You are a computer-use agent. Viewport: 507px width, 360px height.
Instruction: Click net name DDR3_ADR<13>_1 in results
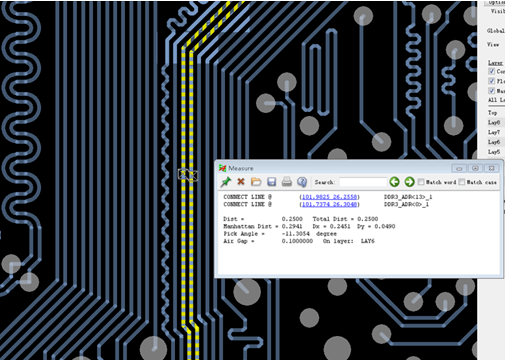408,197
